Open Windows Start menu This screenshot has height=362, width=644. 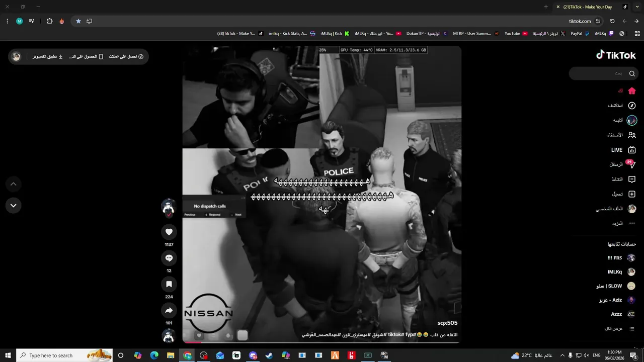(8, 355)
